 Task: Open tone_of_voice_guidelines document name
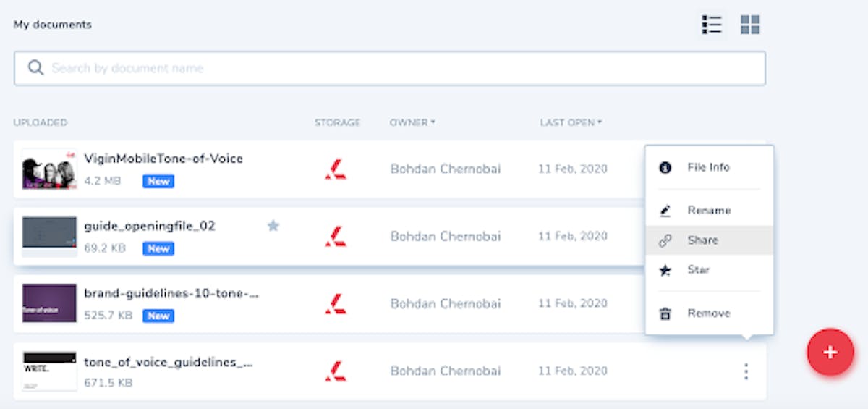169,362
